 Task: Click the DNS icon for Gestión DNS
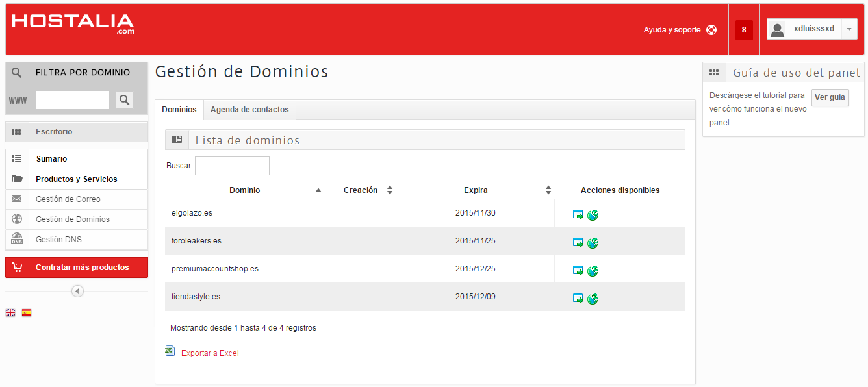click(17, 240)
